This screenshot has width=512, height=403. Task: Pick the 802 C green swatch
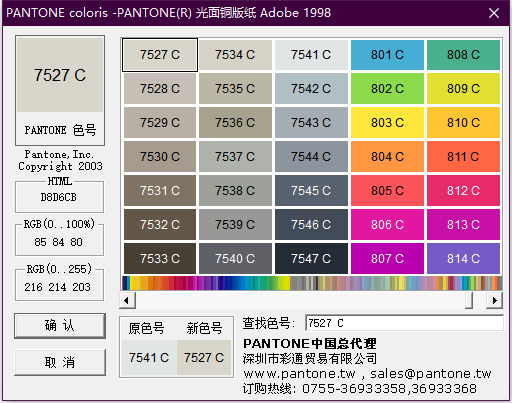point(387,89)
